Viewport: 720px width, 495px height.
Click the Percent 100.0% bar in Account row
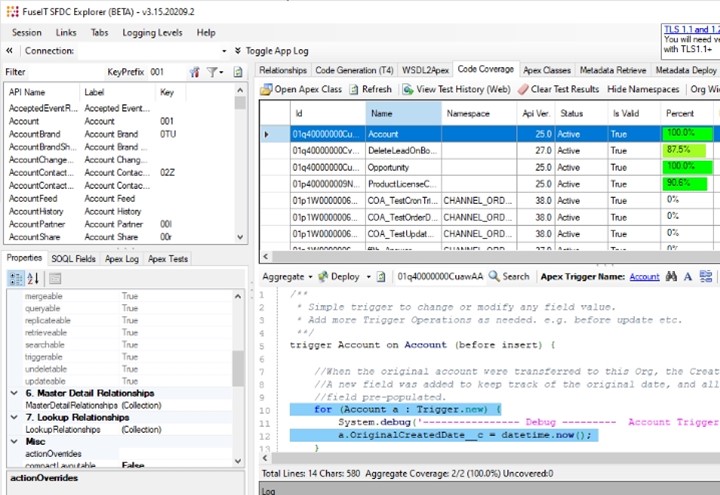687,134
